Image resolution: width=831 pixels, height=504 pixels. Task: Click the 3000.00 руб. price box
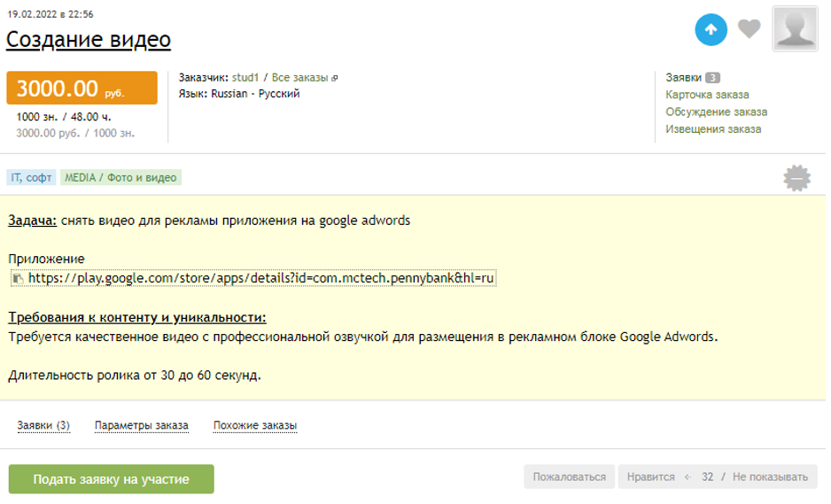(82, 88)
